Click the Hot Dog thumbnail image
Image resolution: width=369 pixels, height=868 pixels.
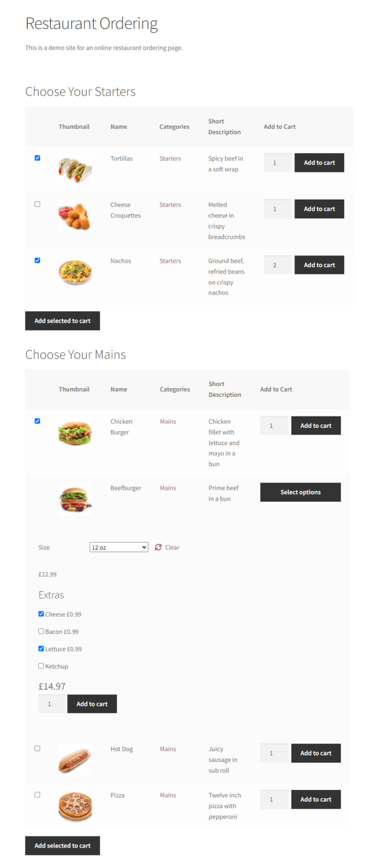coord(75,760)
